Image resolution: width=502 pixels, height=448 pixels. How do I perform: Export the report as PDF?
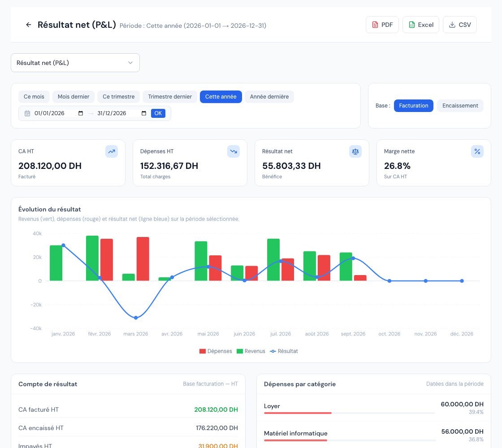(x=382, y=25)
